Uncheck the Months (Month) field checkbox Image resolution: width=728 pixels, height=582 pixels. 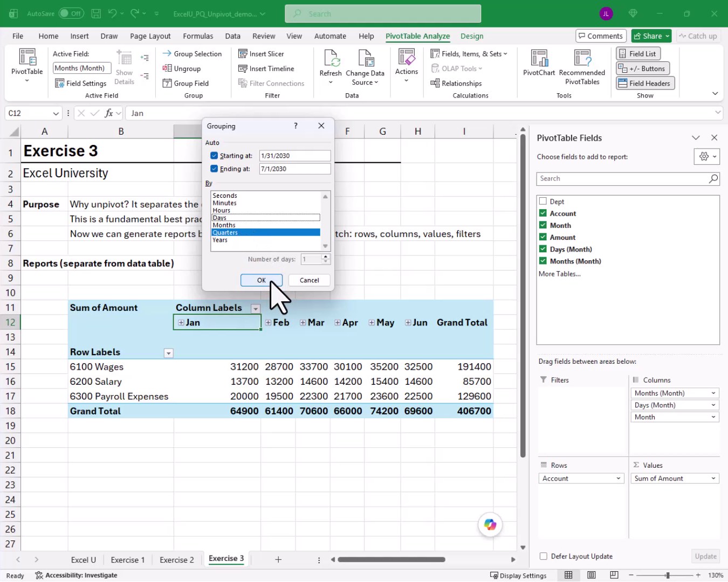[543, 260]
